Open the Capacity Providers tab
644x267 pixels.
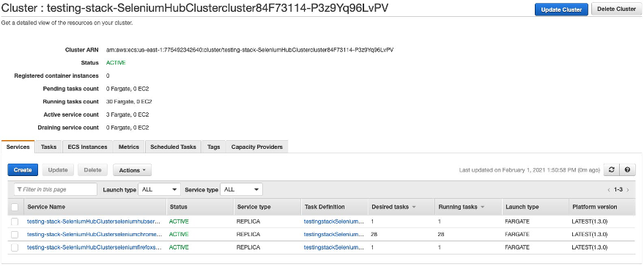(x=257, y=147)
